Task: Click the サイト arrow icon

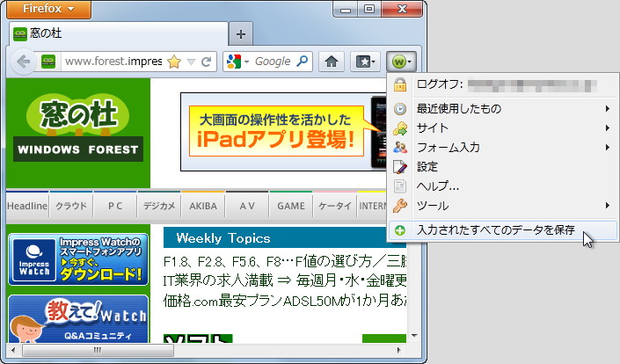Action: (x=400, y=128)
